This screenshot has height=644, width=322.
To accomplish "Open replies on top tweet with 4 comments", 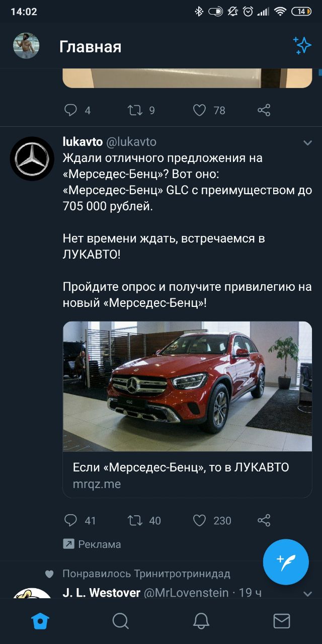I will [71, 110].
